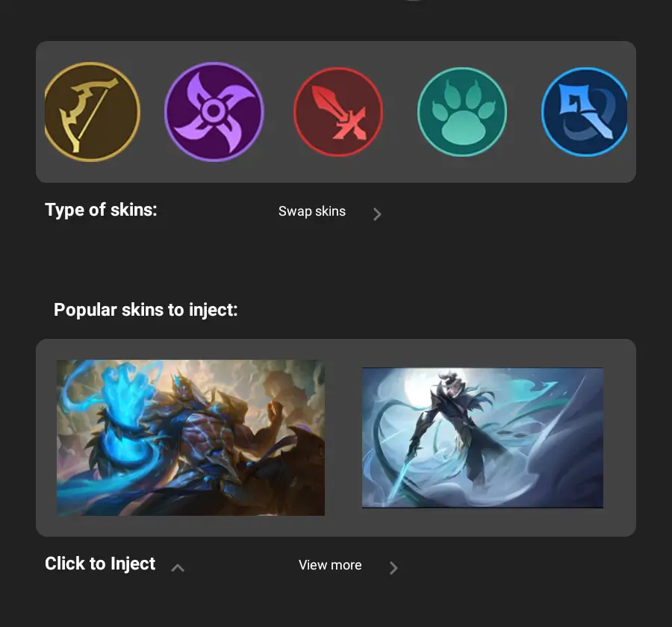This screenshot has height=627, width=672.
Task: Click the chevron arrow beside Swap skins
Action: click(x=377, y=214)
